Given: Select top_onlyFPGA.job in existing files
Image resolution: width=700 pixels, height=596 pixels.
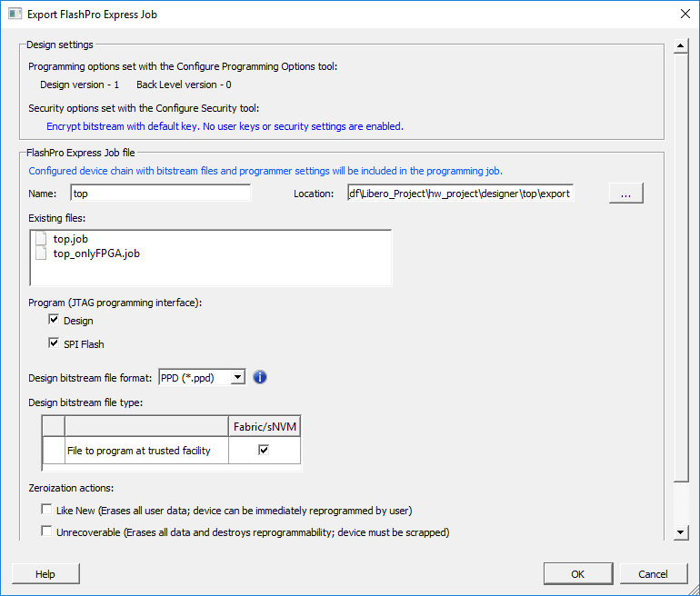Looking at the screenshot, I should [x=96, y=253].
